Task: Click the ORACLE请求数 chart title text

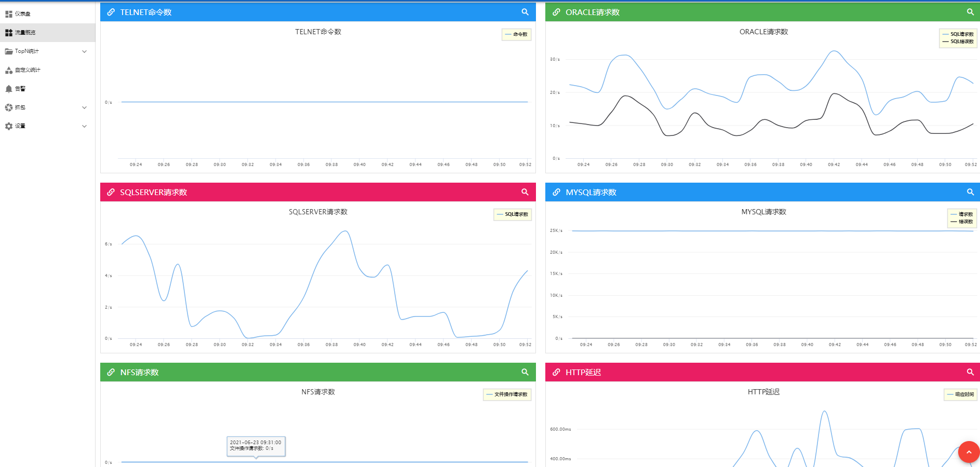Action: 764,32
